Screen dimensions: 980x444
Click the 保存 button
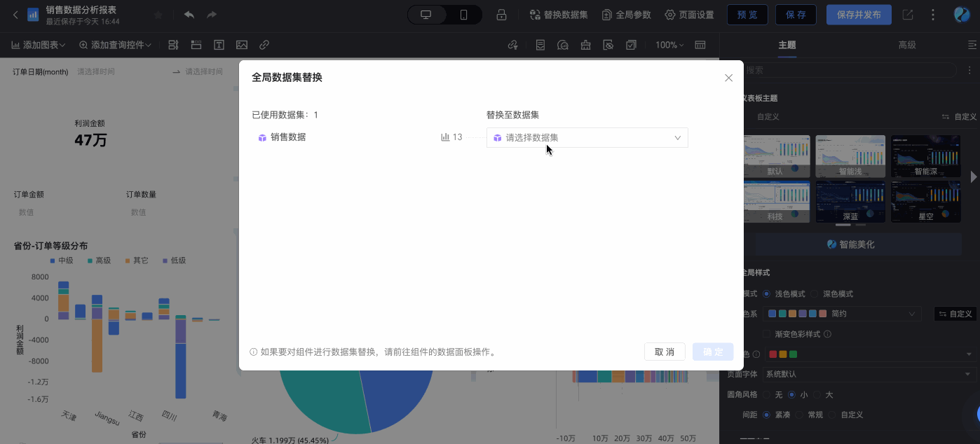796,15
